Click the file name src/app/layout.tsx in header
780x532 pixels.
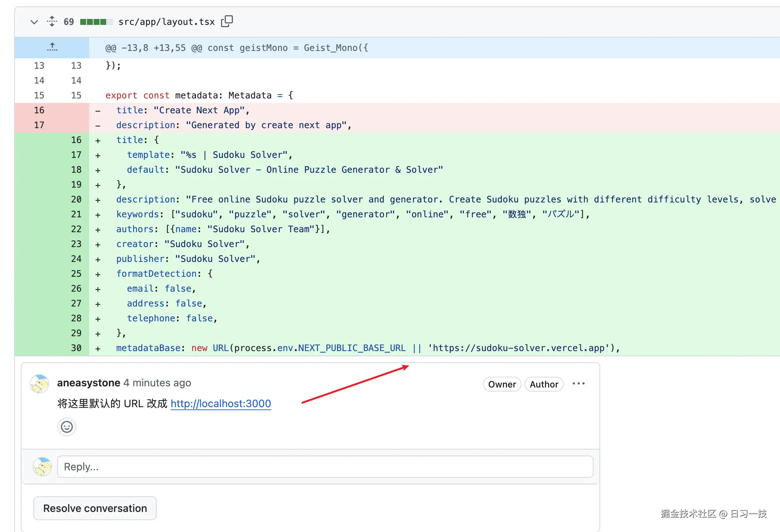[166, 22]
